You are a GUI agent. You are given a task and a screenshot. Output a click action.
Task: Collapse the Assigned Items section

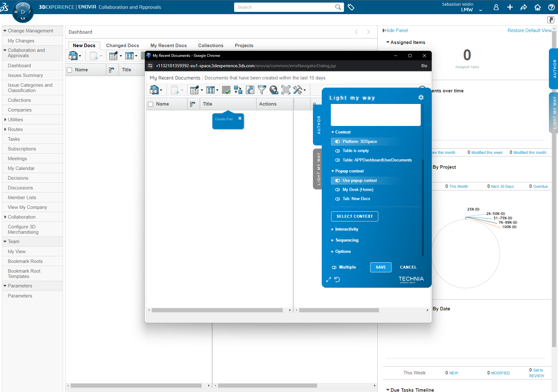(x=388, y=42)
